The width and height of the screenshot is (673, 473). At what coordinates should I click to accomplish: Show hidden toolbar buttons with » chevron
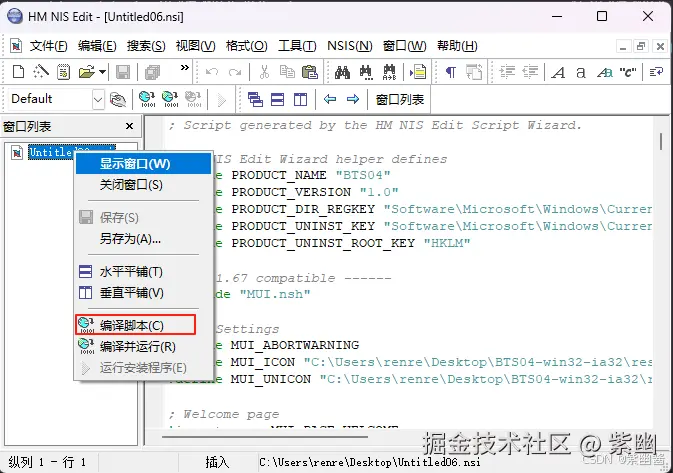(185, 67)
